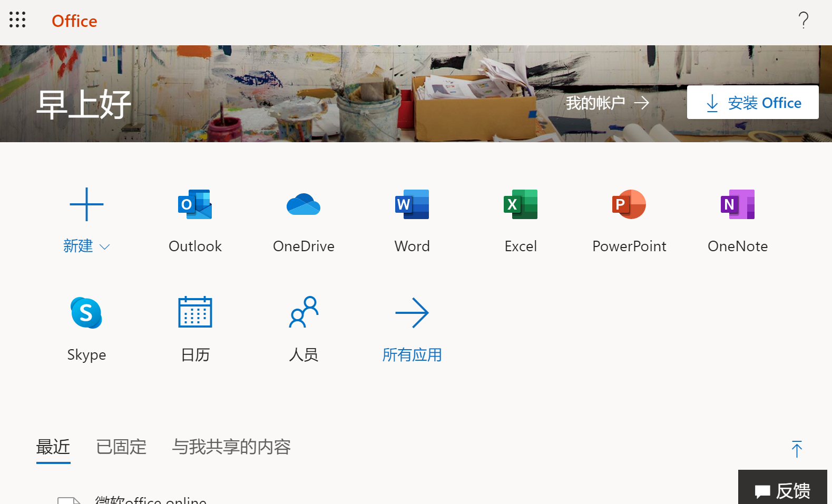832x504 pixels.
Task: Select the Recent tab (最近)
Action: (x=53, y=447)
